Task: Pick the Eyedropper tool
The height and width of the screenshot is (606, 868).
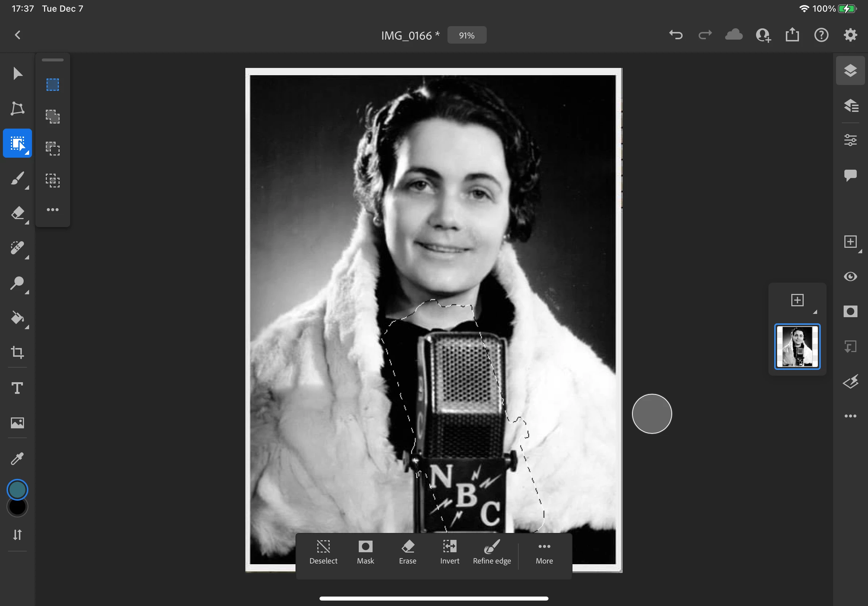Action: 17,458
